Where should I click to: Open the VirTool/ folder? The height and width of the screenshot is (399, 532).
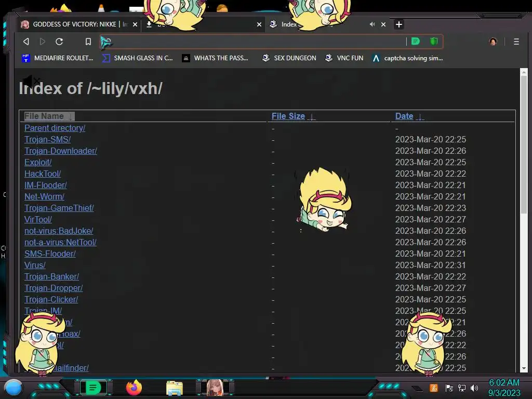coord(38,220)
